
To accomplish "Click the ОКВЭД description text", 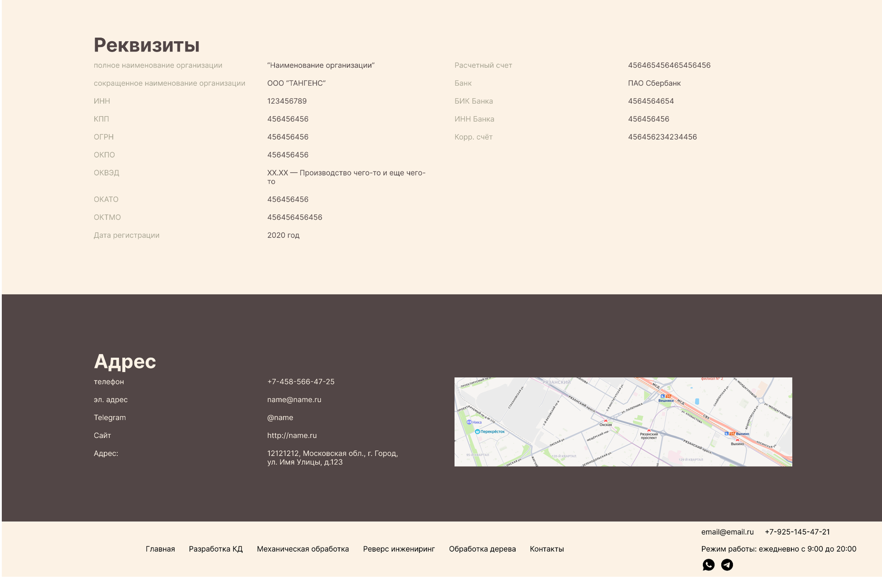I will pyautogui.click(x=346, y=177).
